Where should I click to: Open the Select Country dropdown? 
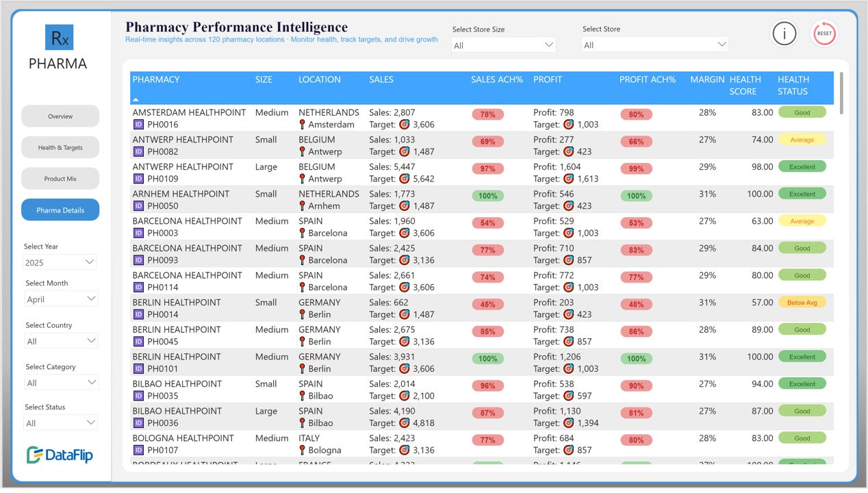[x=61, y=341]
